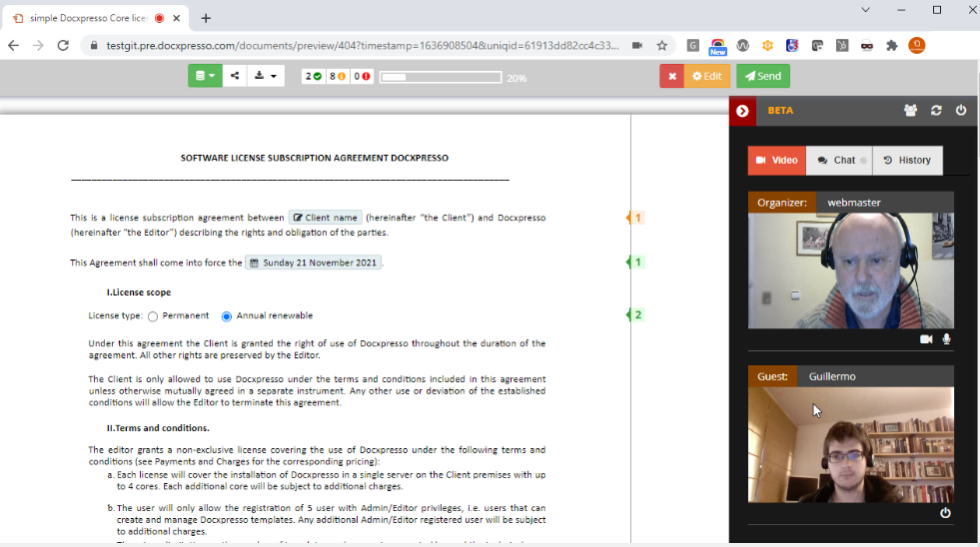Click the round W wave extension icon

coord(742,46)
